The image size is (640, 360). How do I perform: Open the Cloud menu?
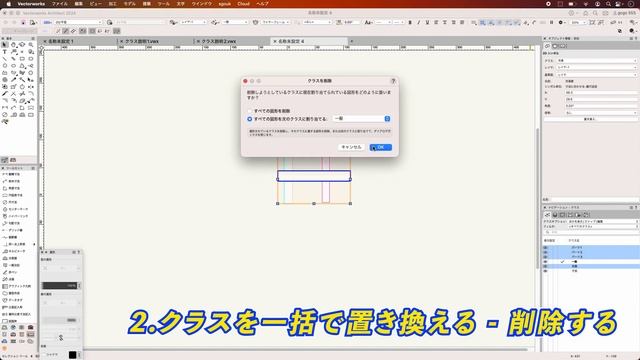[243, 4]
